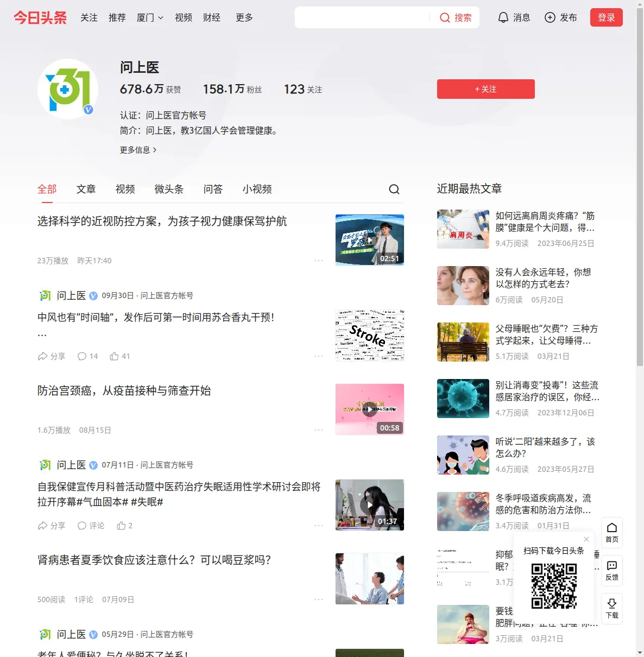Click 问上医 profile avatar
The width and height of the screenshot is (644, 657).
pyautogui.click(x=68, y=89)
